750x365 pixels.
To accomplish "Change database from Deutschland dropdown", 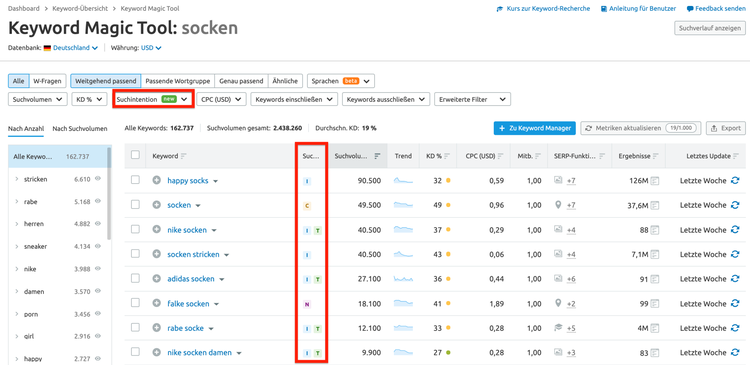I will pos(75,48).
